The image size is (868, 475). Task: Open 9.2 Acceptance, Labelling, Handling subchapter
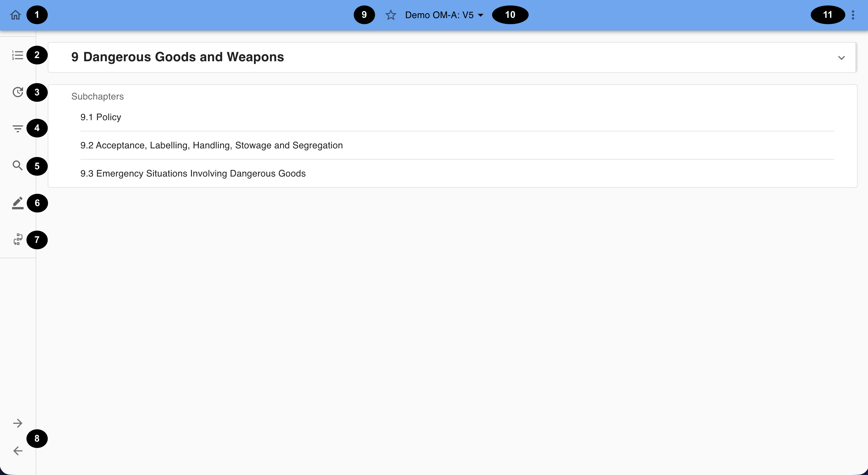click(x=211, y=145)
